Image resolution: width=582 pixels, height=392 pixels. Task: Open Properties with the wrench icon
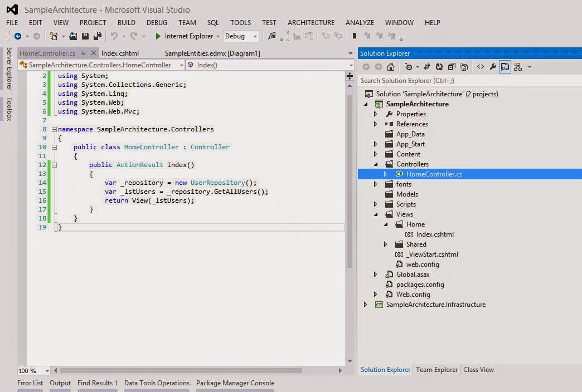click(493, 67)
